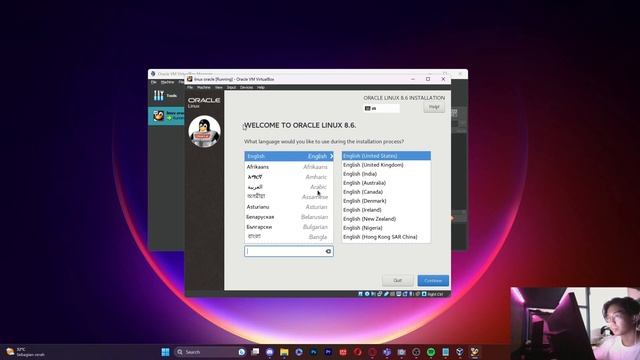Click the Oracle penguin mascot image
640x360 pixels.
pos(204,131)
